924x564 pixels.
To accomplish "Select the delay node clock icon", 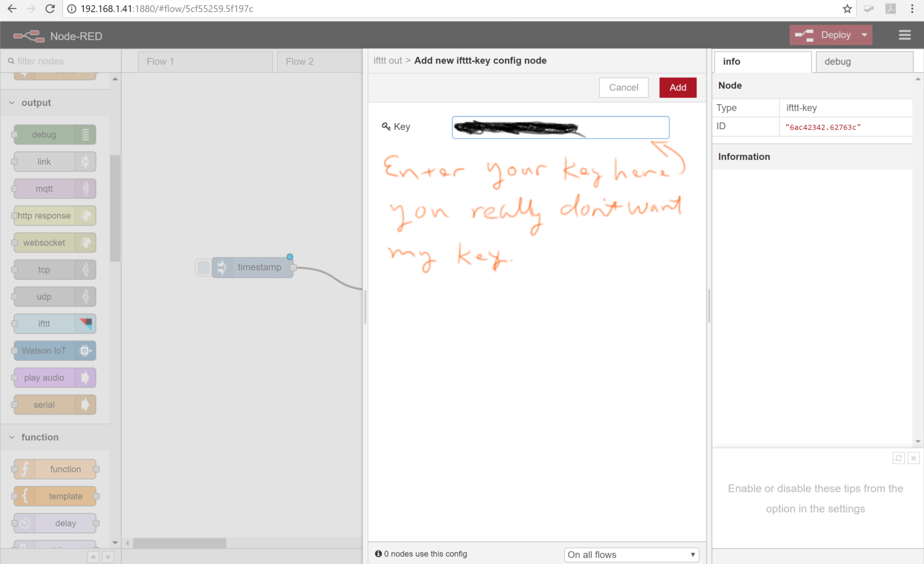I will [x=25, y=523].
